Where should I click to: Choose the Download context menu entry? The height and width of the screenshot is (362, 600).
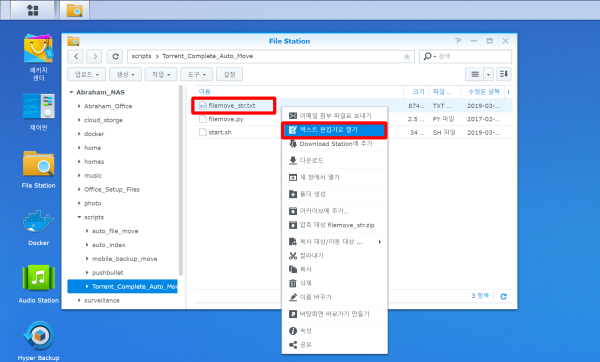click(335, 160)
